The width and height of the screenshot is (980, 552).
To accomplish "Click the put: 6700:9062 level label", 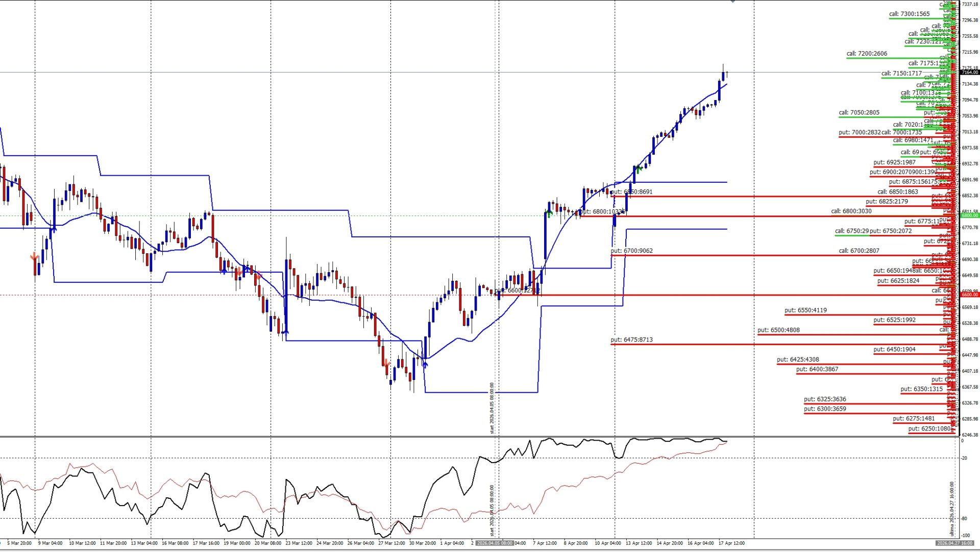I will [x=631, y=251].
